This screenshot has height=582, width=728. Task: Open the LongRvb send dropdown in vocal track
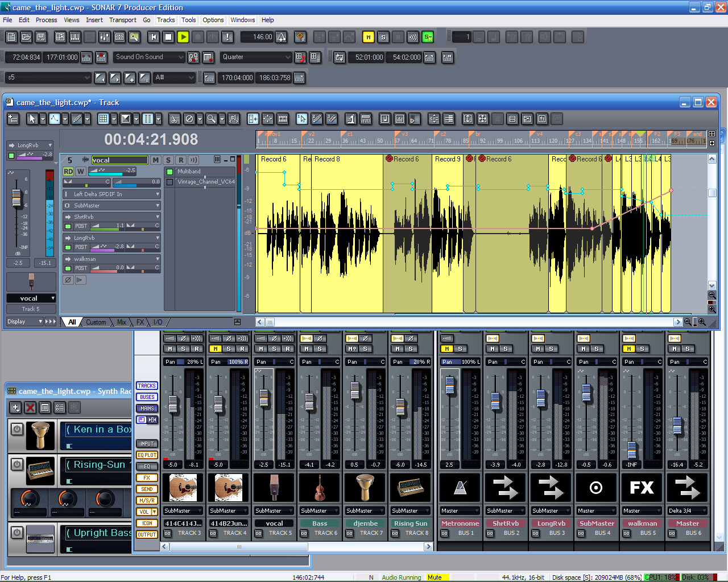pyautogui.click(x=112, y=238)
